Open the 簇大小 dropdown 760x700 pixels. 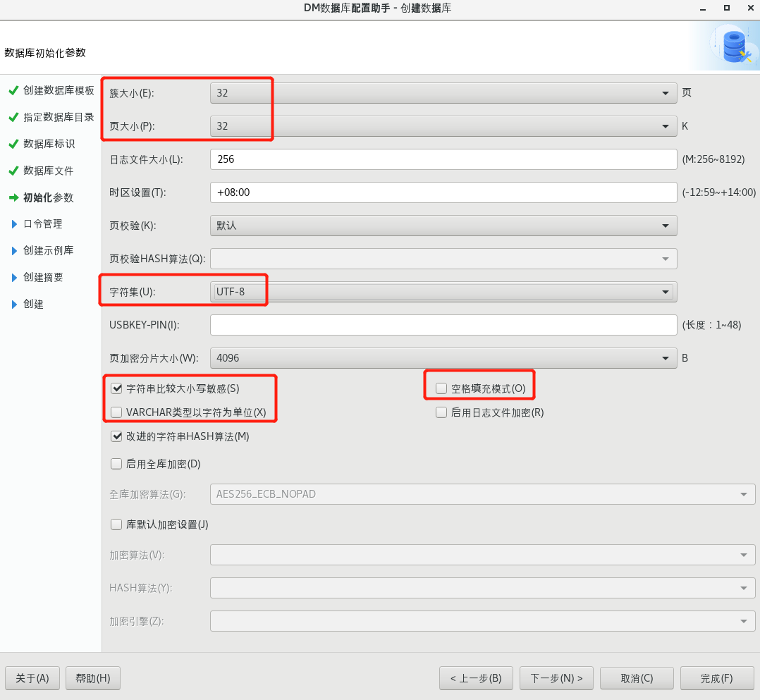pos(443,92)
